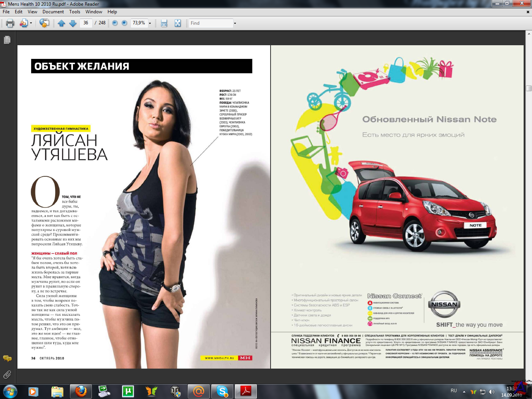Expand the zoom percentage dropdown
Viewport: 532px width, 399px height.
click(x=150, y=23)
